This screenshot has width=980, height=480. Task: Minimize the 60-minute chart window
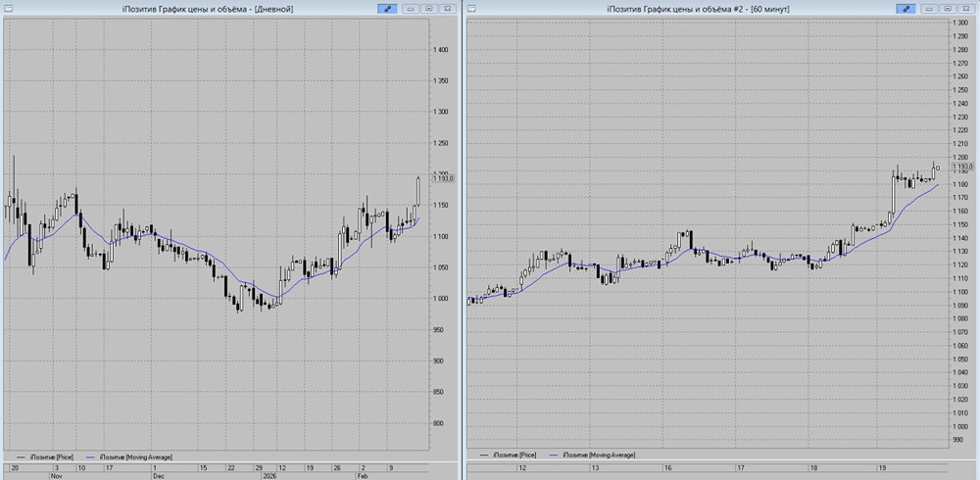click(930, 8)
